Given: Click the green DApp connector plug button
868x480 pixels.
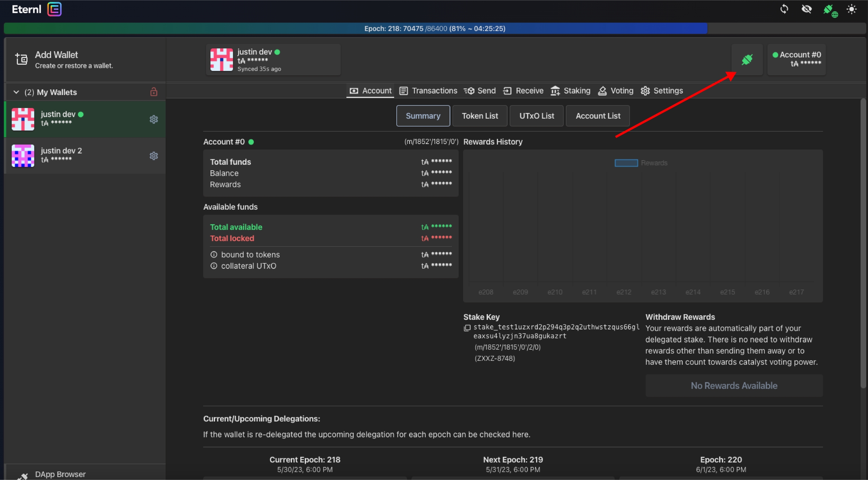Looking at the screenshot, I should pos(747,60).
